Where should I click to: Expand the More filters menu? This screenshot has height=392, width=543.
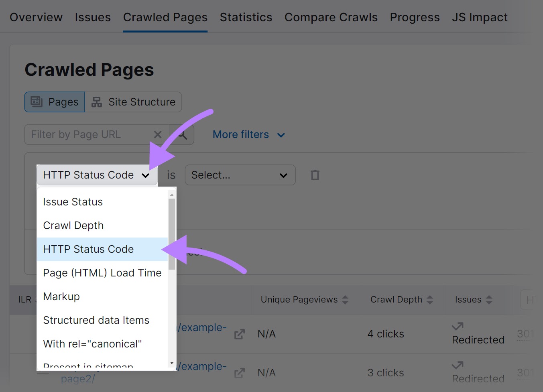248,134
